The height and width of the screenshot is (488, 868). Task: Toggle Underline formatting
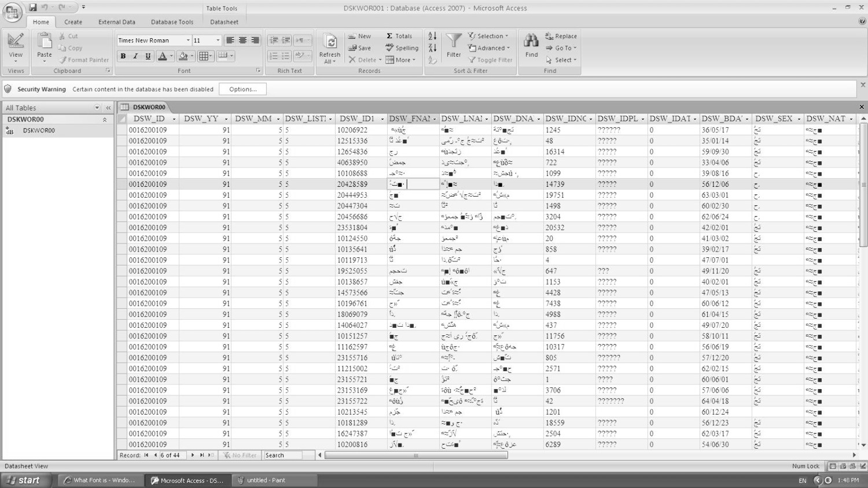tap(148, 56)
